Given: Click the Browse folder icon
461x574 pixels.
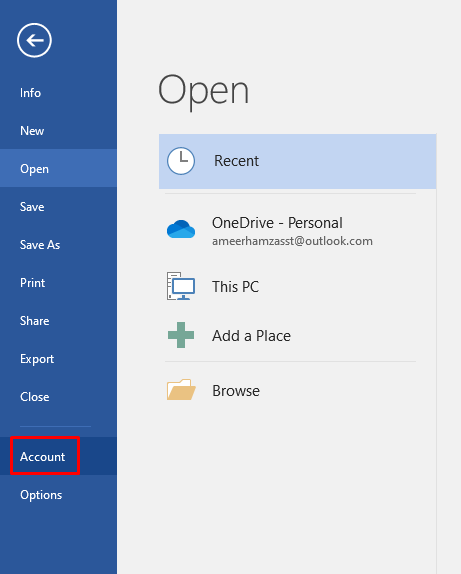Looking at the screenshot, I should coord(181,390).
